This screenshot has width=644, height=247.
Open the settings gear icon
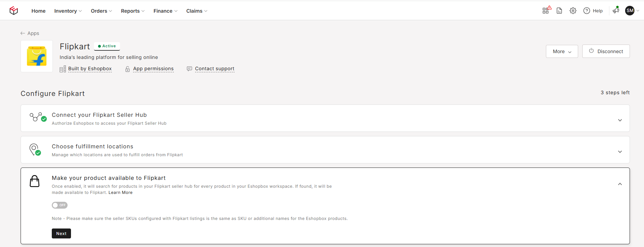[x=573, y=11]
